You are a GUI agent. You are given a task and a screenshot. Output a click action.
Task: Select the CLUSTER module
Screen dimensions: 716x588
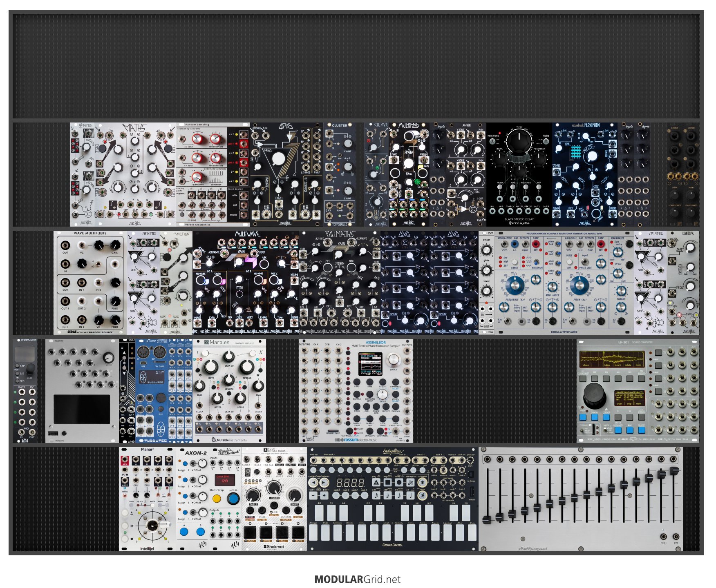[340, 174]
